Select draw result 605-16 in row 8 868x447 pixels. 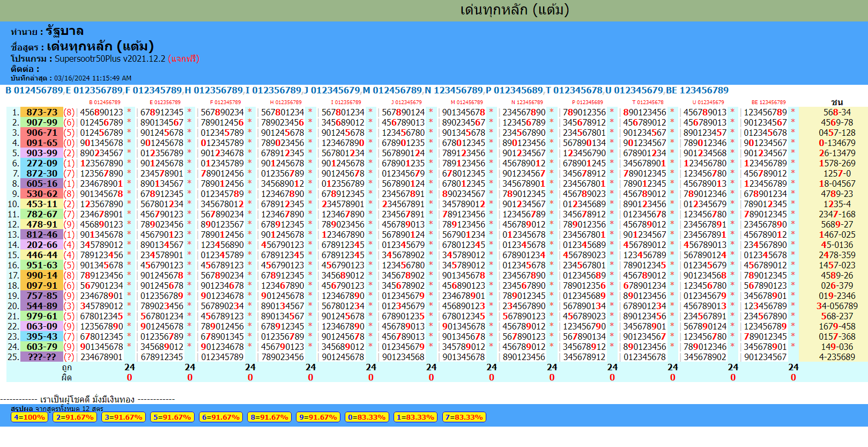pyautogui.click(x=42, y=184)
